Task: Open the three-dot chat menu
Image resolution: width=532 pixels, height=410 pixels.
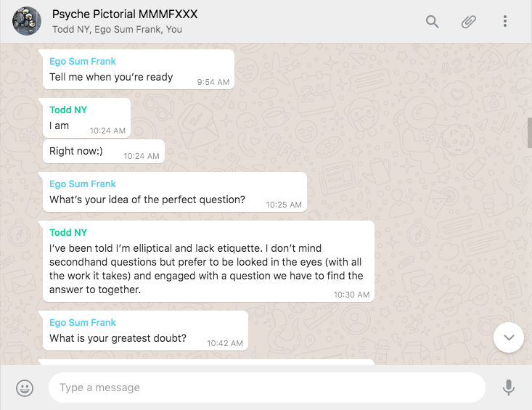Action: (x=505, y=22)
